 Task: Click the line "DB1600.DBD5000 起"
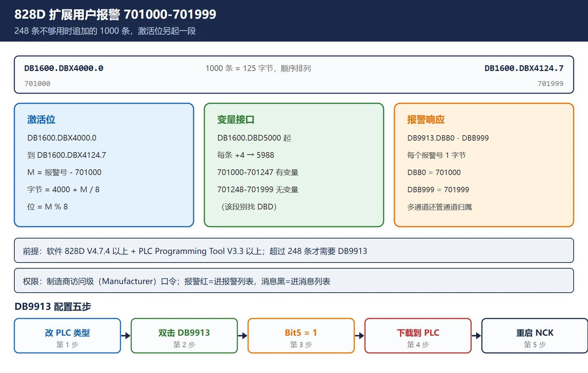point(254,138)
